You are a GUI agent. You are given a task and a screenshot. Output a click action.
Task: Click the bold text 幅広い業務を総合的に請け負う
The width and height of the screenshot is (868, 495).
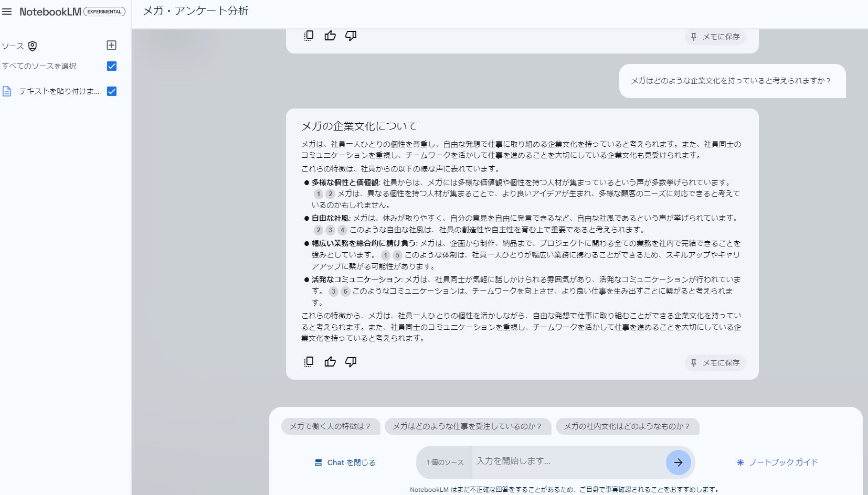364,243
